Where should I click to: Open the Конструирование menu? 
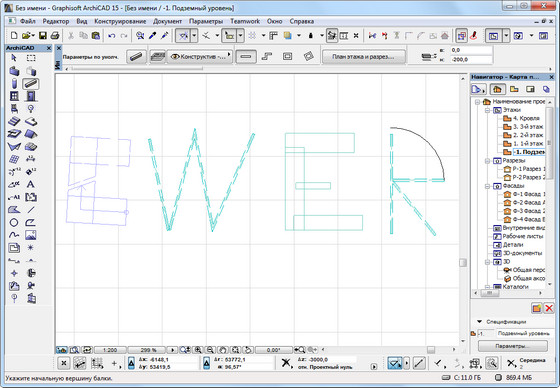(x=120, y=21)
